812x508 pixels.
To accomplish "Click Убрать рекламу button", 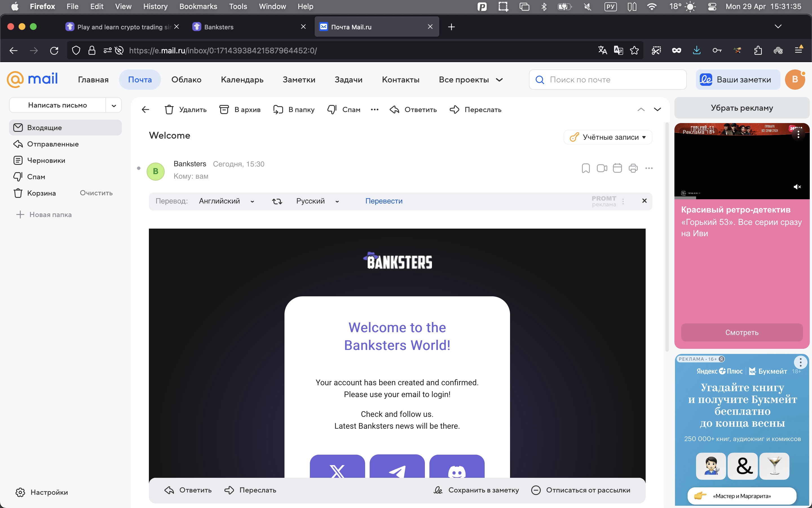I will 742,108.
